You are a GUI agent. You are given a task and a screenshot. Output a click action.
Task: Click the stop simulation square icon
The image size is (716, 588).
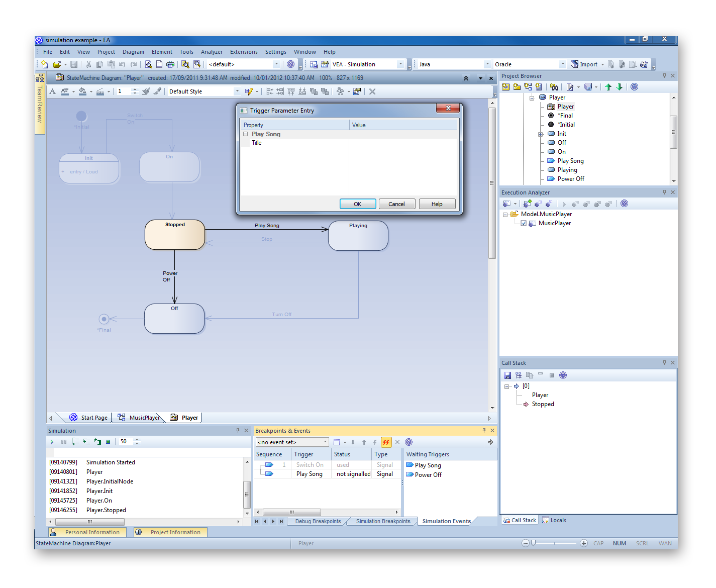108,442
